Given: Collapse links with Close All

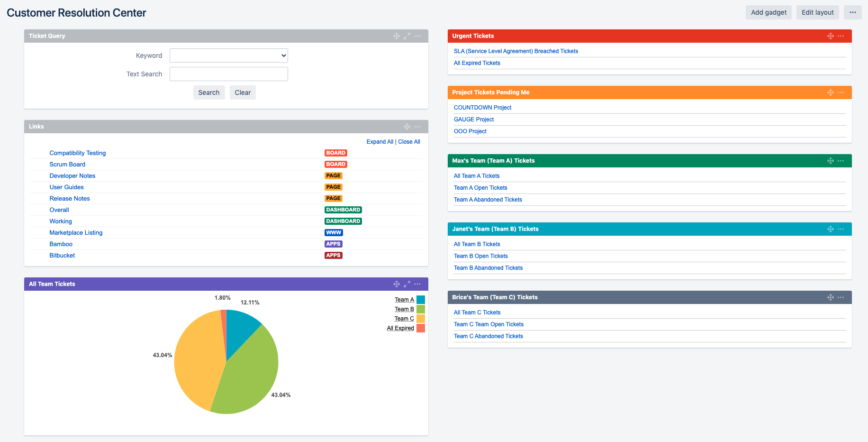Looking at the screenshot, I should [409, 142].
